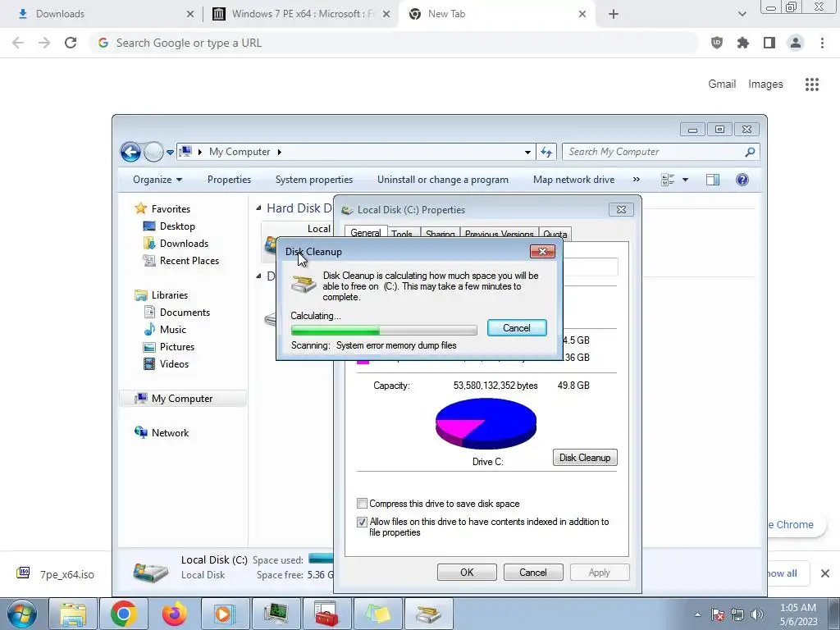840x630 pixels.
Task: Select Libraries in navigation pane
Action: click(169, 295)
